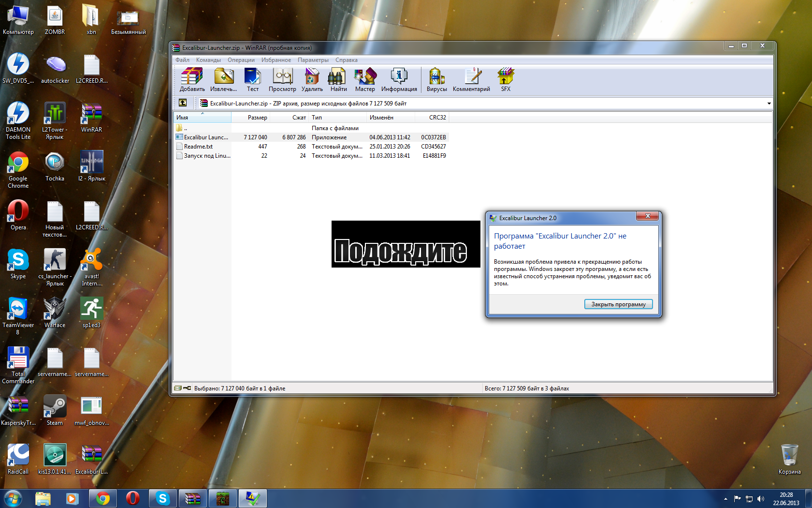The image size is (812, 508).
Task: Click Skype in the taskbar
Action: (162, 498)
